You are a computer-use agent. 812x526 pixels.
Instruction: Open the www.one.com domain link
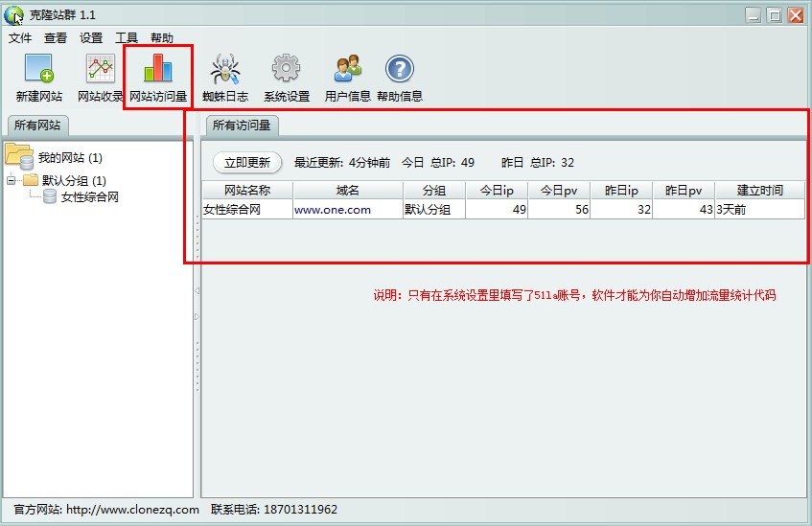[x=333, y=210]
